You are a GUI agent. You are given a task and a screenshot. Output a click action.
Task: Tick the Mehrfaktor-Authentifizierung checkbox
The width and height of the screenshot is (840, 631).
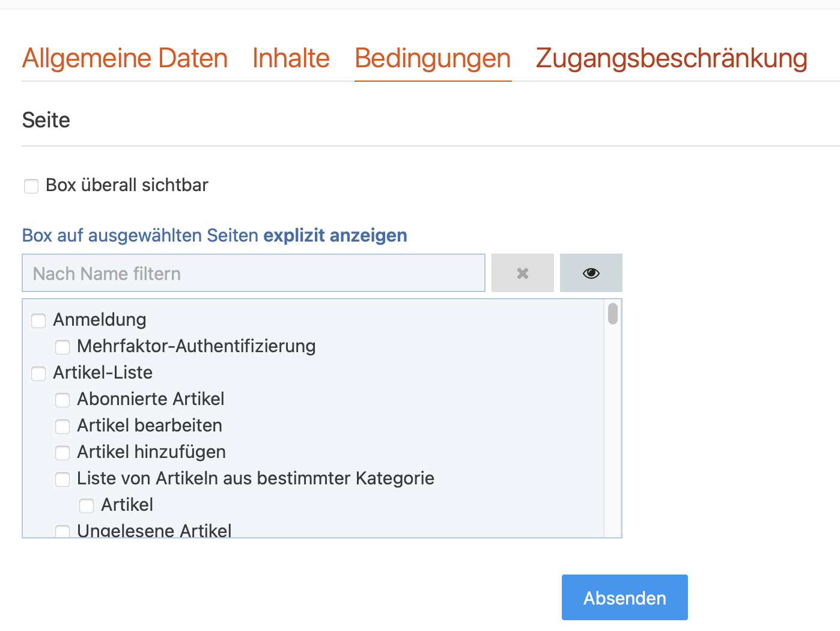tap(62, 347)
